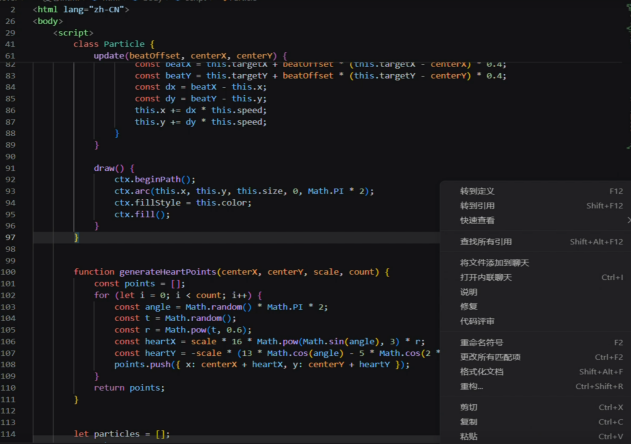Place cursor on 'const dy = beatY' line
631x444 pixels.
(200, 99)
